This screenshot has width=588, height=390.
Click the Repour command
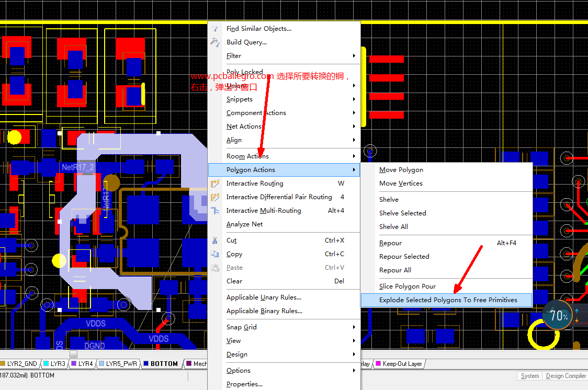pos(446,243)
